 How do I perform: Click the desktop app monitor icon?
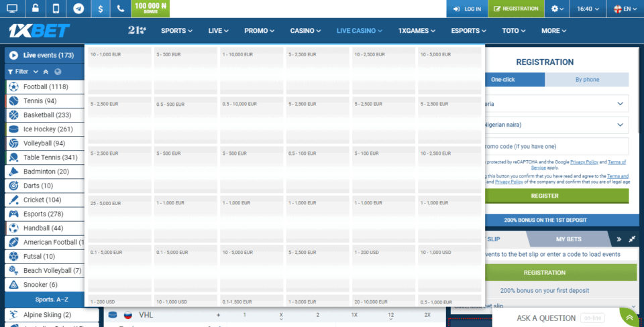coord(12,9)
